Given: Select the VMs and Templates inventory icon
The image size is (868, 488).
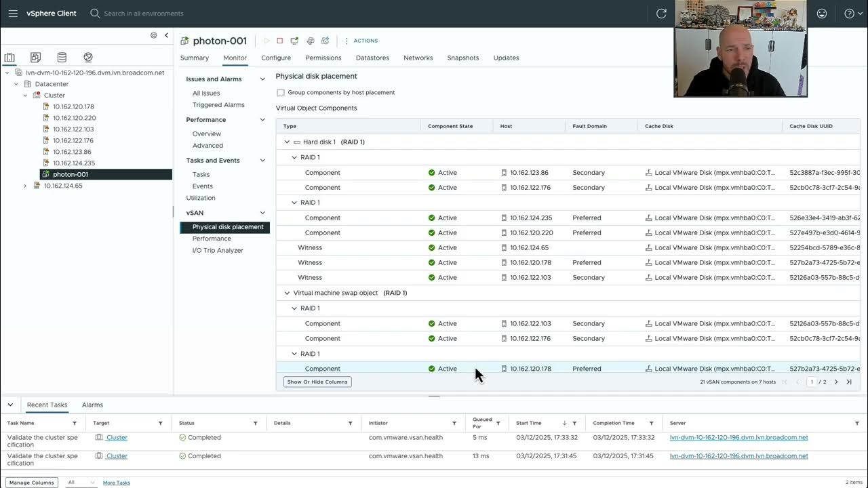Looking at the screenshot, I should coord(35,58).
